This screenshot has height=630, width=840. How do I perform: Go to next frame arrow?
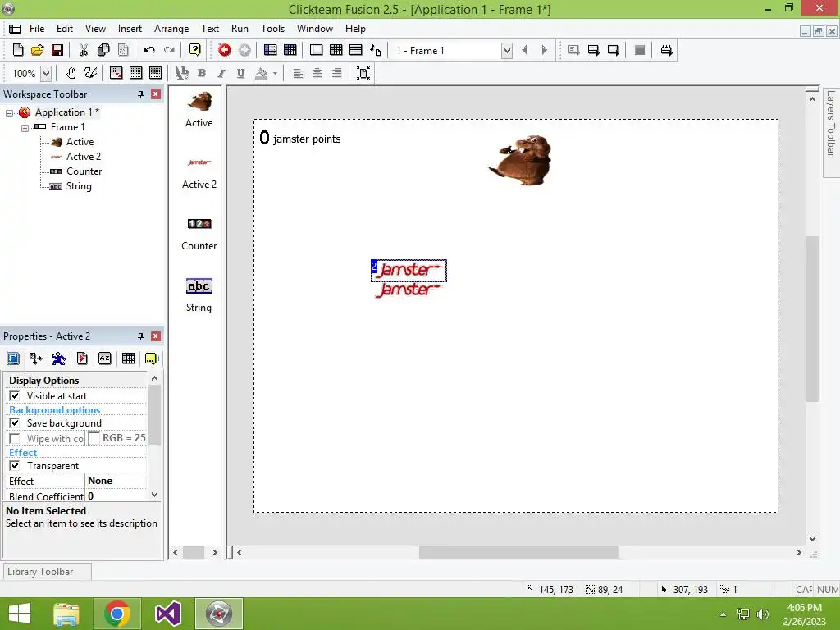[545, 50]
